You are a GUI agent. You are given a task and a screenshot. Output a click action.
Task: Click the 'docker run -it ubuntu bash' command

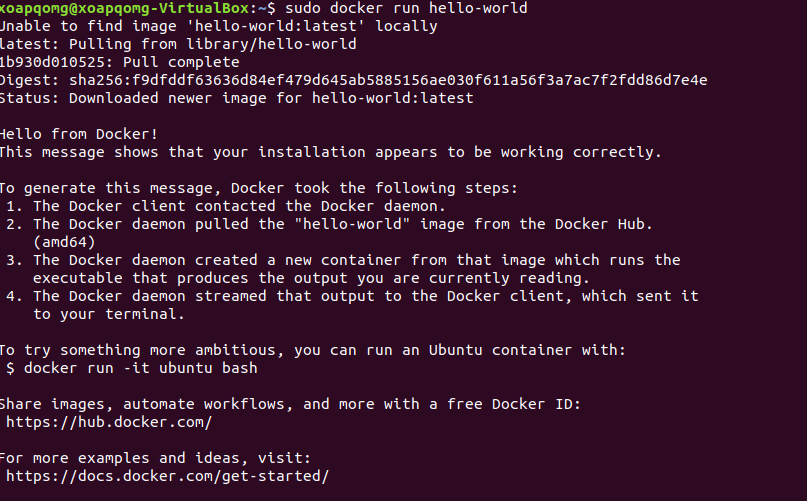(141, 368)
